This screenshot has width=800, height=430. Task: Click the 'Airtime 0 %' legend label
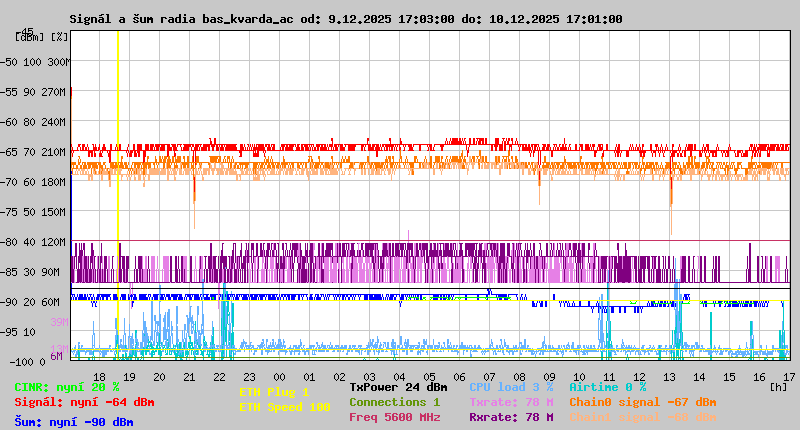(608, 387)
